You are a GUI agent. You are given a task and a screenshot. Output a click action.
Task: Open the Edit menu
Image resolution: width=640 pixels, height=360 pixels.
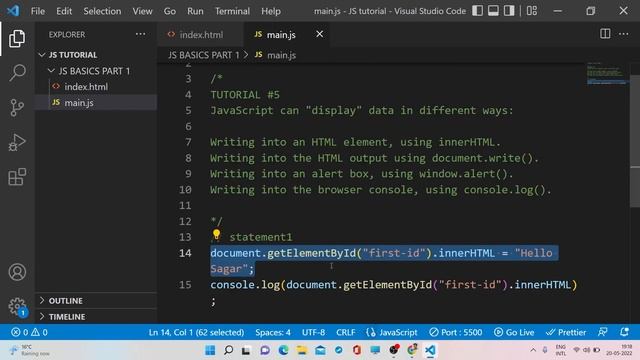pyautogui.click(x=64, y=11)
